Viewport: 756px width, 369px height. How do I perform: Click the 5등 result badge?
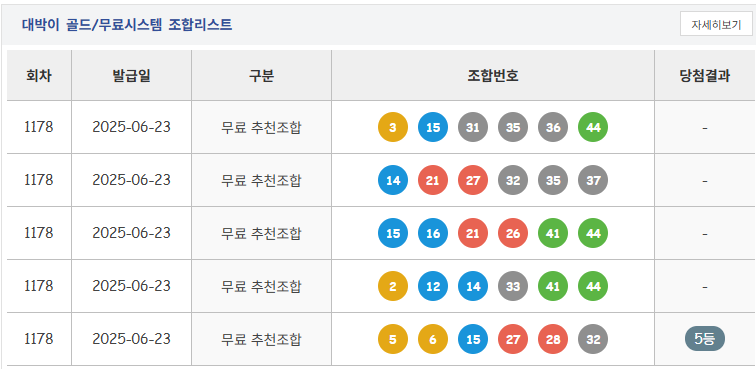[704, 339]
